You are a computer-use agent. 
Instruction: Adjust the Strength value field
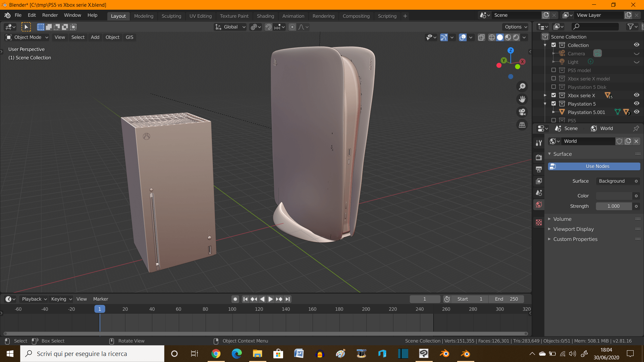[x=614, y=206]
